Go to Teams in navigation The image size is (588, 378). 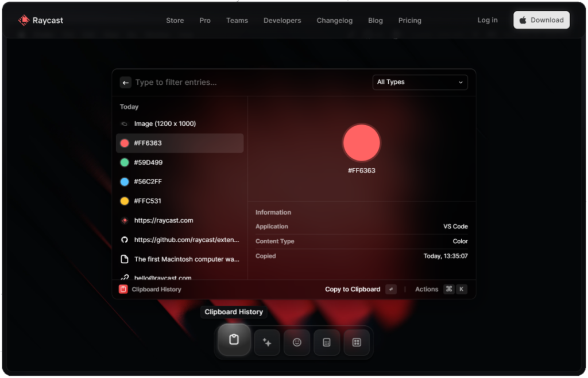237,21
